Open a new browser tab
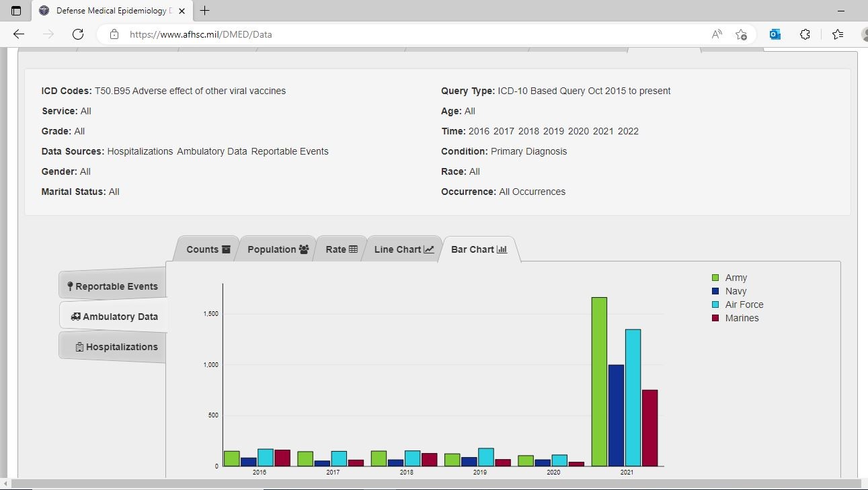 (205, 11)
